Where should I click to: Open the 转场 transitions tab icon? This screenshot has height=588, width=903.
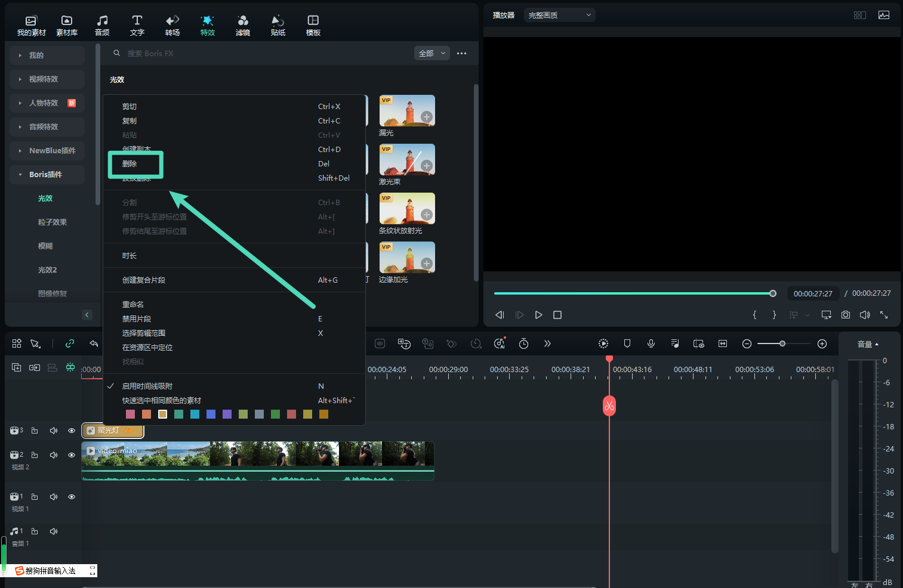[x=172, y=21]
